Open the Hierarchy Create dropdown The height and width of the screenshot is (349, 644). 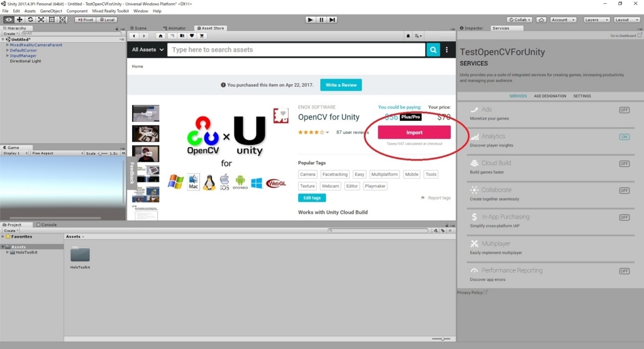[x=10, y=34]
